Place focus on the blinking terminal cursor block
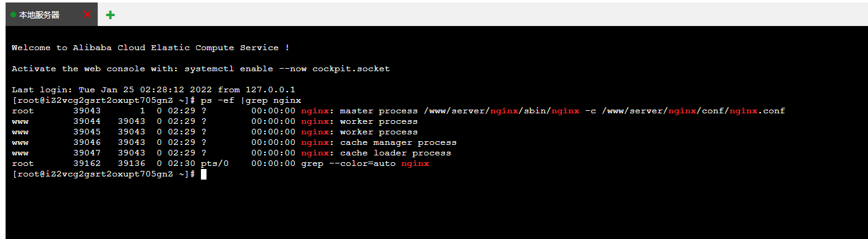The width and height of the screenshot is (868, 239). click(203, 175)
